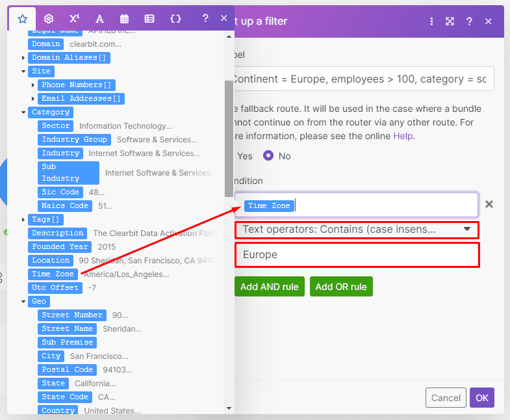
Task: Open the star favorites tab
Action: 23,19
